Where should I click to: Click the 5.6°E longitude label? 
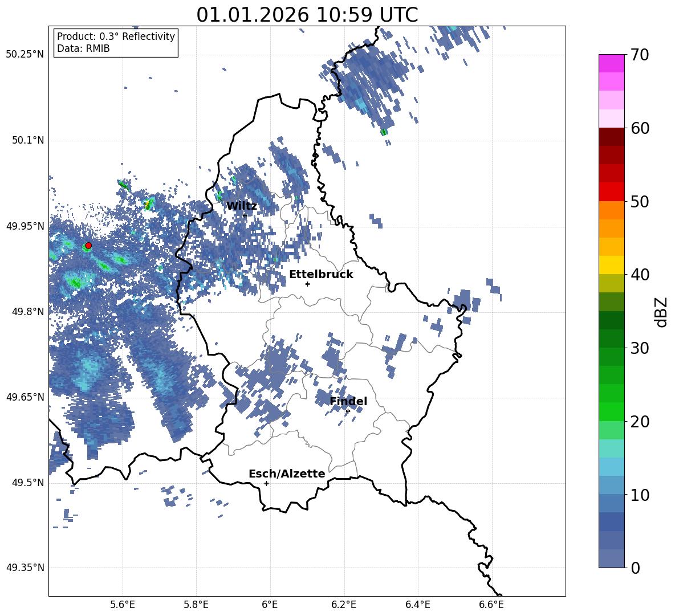click(122, 605)
